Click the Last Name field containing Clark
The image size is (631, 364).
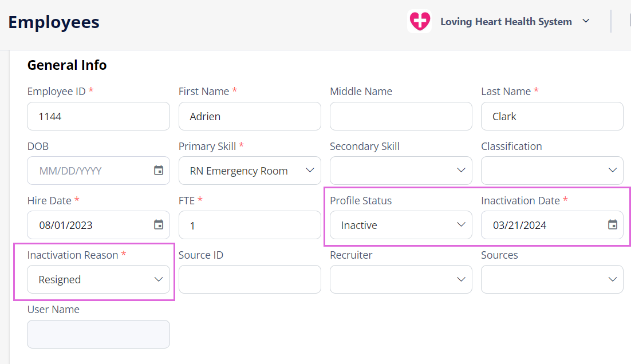(x=552, y=116)
